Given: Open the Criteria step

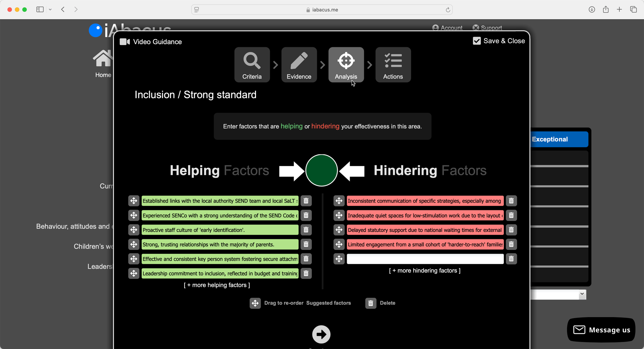Looking at the screenshot, I should coord(252,65).
